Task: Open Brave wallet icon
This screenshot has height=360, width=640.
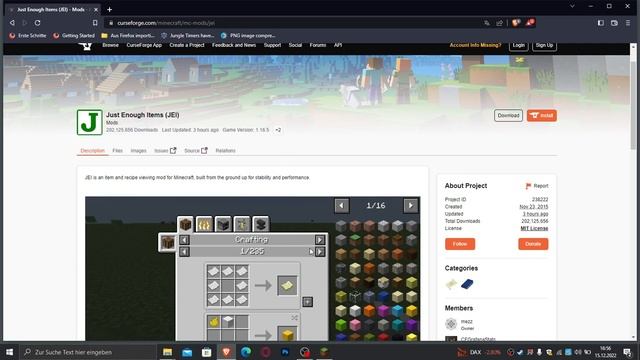Action: click(x=614, y=23)
